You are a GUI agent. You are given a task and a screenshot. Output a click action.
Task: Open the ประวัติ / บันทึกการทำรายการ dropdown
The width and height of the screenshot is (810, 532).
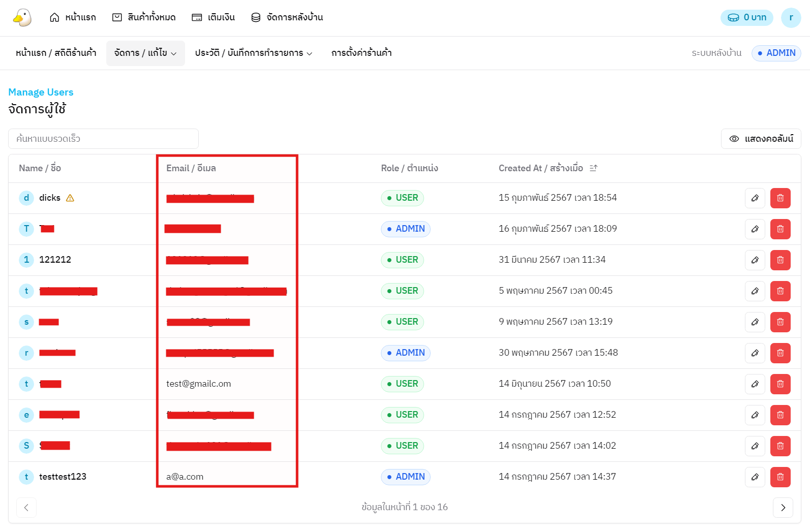(253, 53)
